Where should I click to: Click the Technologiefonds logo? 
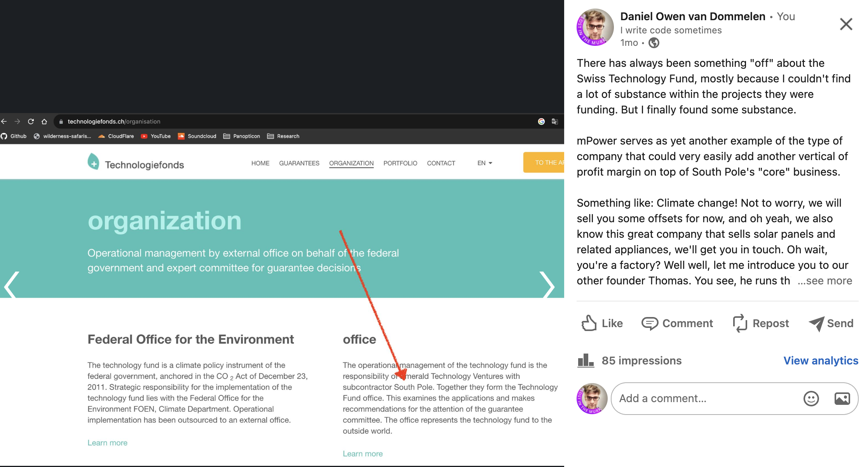coord(136,162)
